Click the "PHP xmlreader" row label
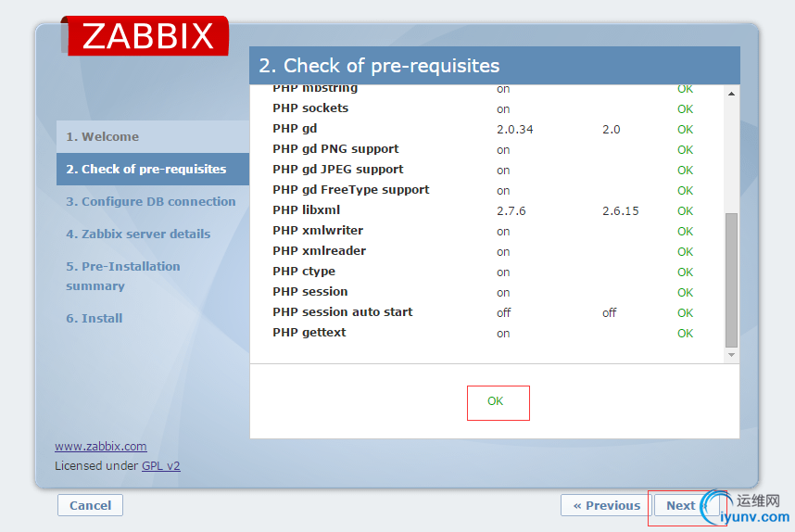Screen dimensions: 795x532 point(320,251)
